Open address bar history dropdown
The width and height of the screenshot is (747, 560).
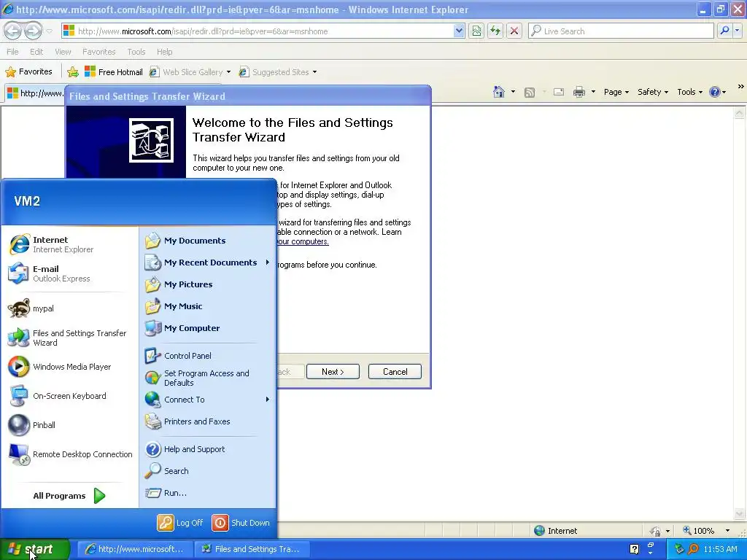459,31
